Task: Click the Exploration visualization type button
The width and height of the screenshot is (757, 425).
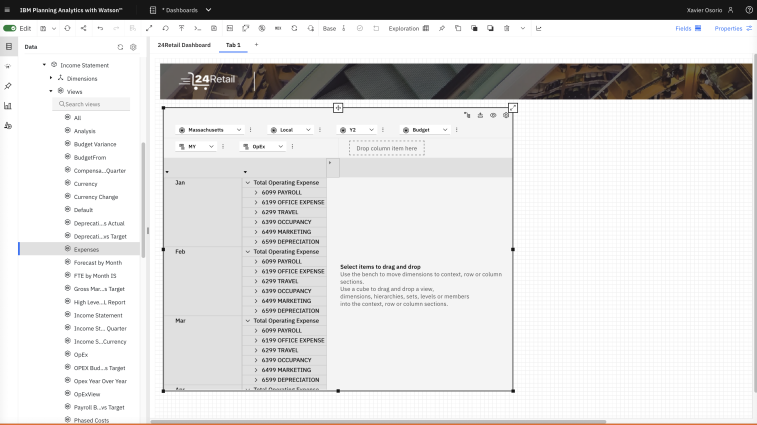Action: point(408,28)
